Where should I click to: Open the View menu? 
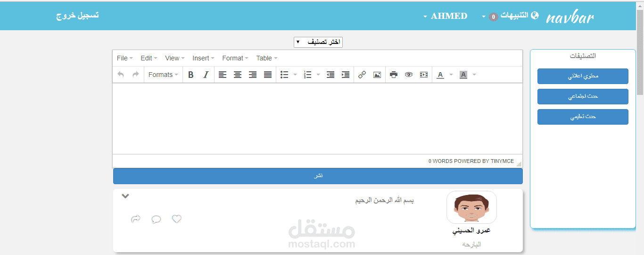tap(175, 58)
